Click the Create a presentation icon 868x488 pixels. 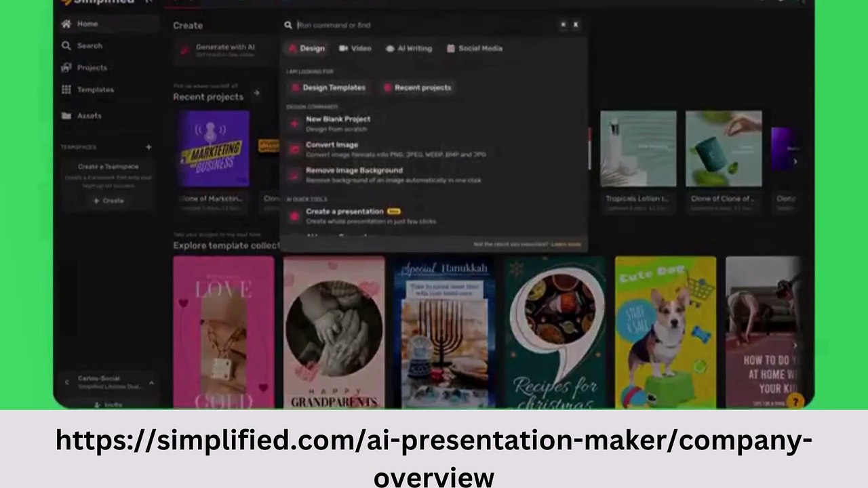point(294,216)
